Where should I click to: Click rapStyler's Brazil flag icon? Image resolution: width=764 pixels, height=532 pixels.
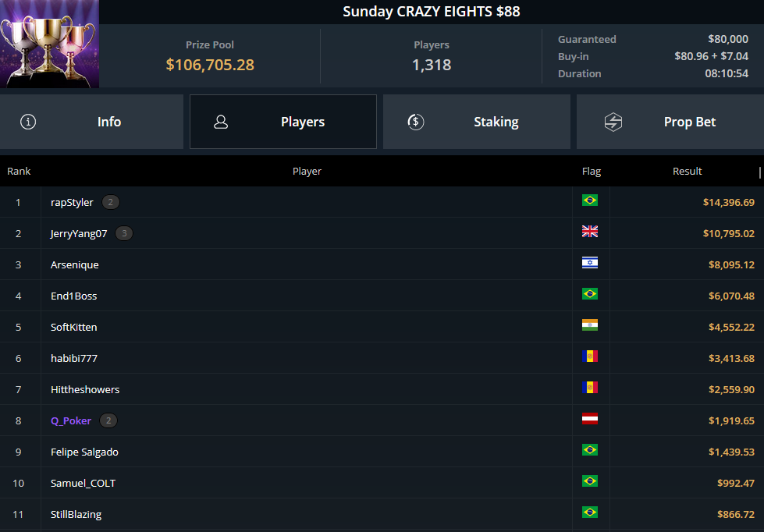589,200
